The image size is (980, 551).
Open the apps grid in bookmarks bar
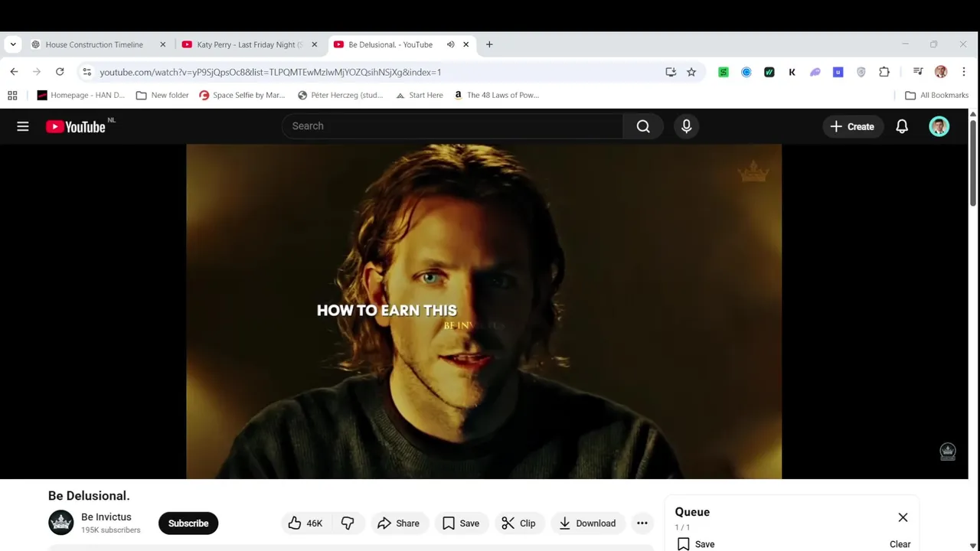pos(12,95)
